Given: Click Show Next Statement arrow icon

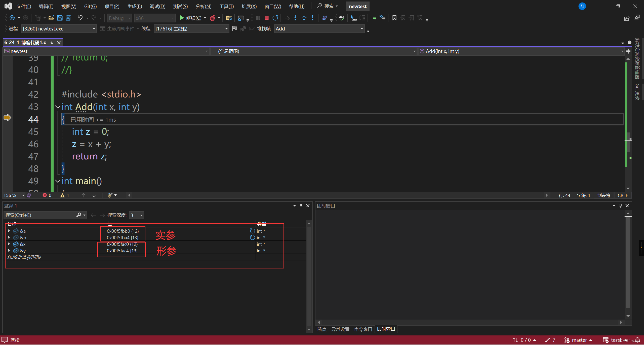Looking at the screenshot, I should pyautogui.click(x=287, y=18).
